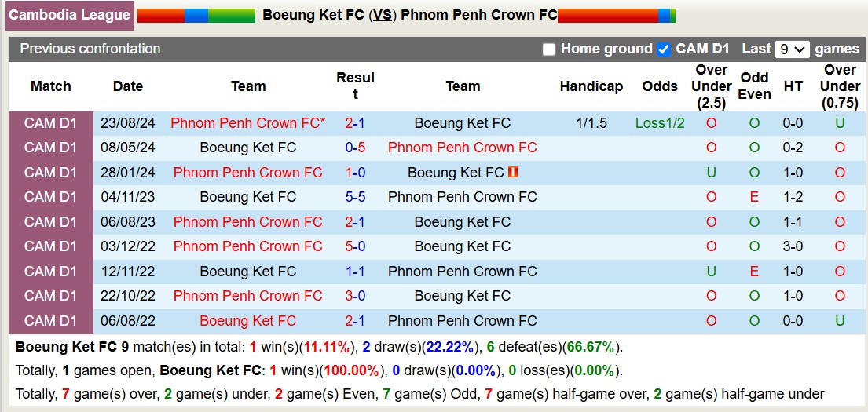Image resolution: width=868 pixels, height=412 pixels.
Task: Enable the Home ground checkbox
Action: pos(549,49)
